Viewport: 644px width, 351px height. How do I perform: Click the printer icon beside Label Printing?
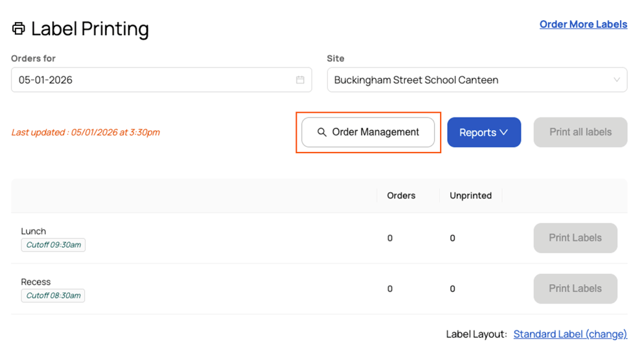[19, 29]
